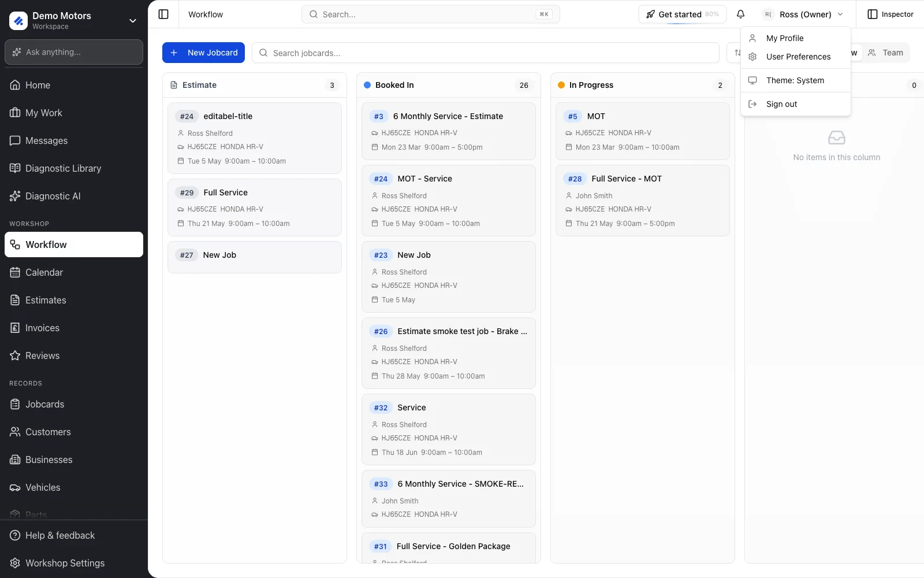Open the Vehicles records

pyautogui.click(x=74, y=487)
